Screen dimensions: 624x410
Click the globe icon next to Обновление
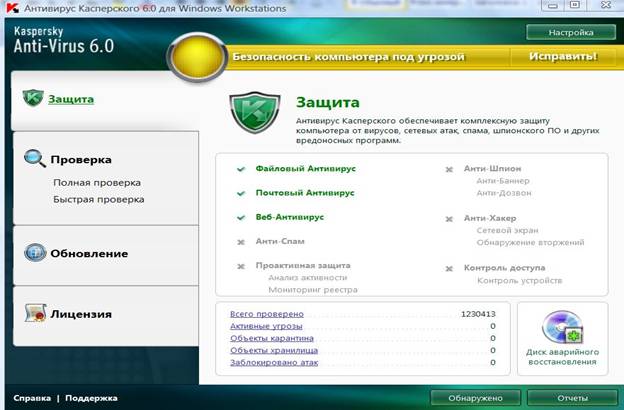pos(35,253)
